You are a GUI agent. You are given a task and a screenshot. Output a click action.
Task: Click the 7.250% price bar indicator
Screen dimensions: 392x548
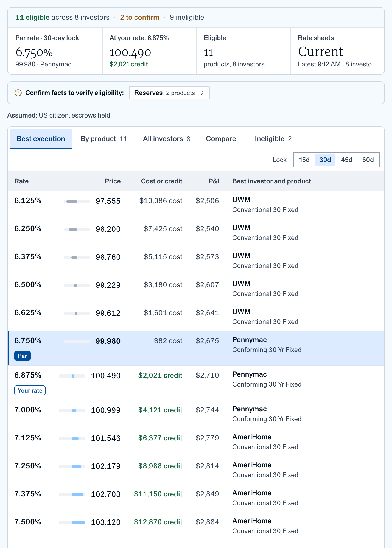tap(72, 467)
